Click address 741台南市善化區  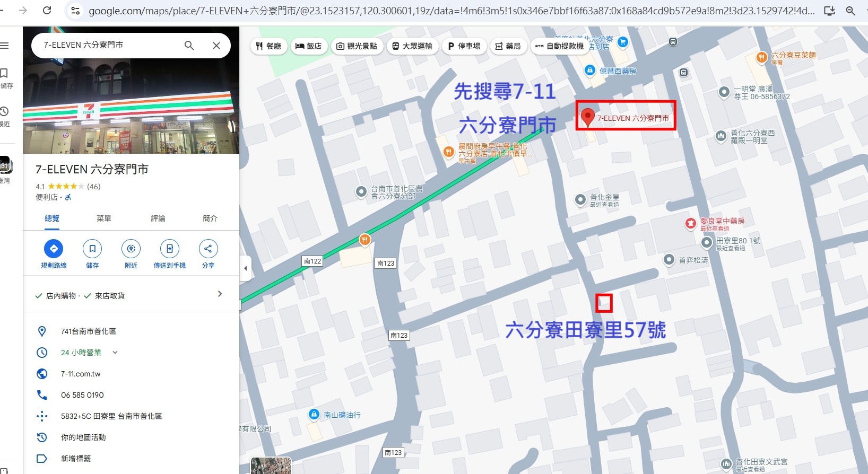coord(89,331)
